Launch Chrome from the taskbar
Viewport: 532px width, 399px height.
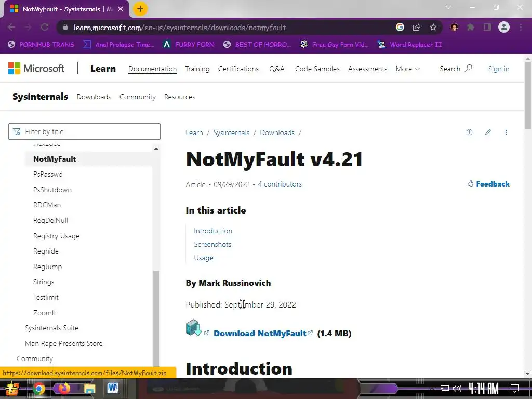pos(39,389)
